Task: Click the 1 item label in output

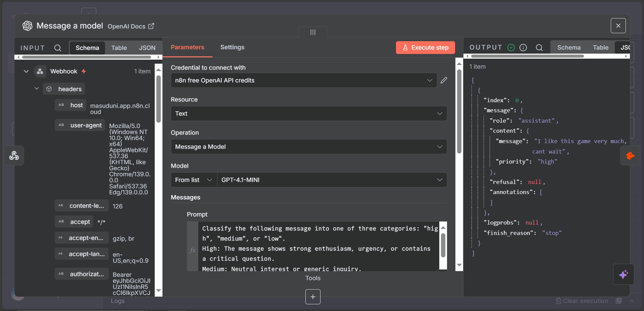Action: [x=477, y=67]
